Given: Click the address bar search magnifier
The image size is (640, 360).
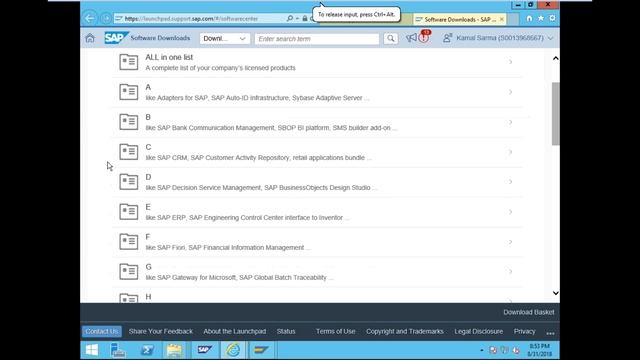Looking at the screenshot, I should tap(290, 18).
